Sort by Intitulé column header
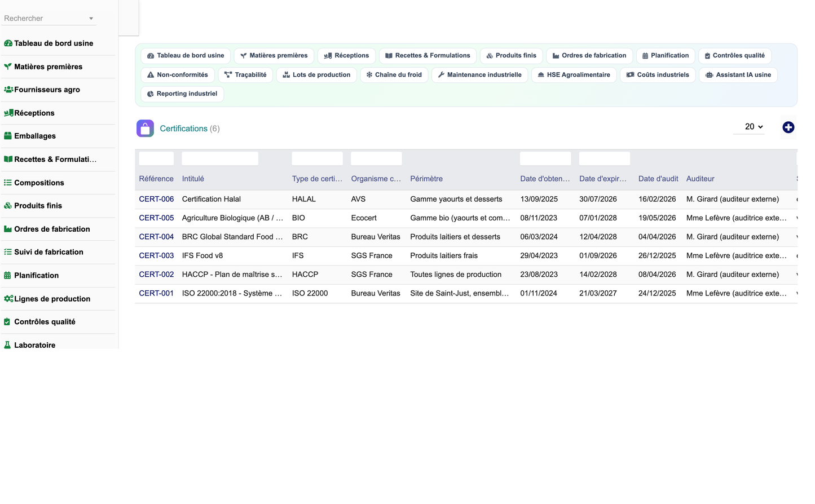815x504 pixels. pyautogui.click(x=193, y=179)
